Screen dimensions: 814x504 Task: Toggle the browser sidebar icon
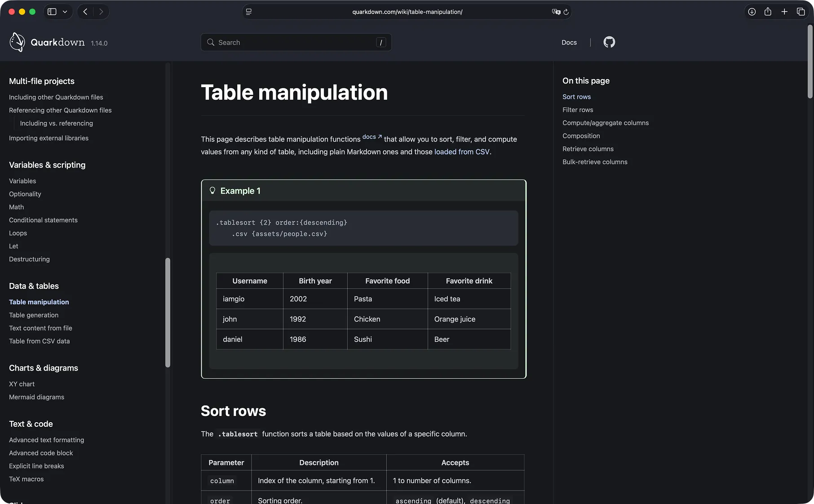pyautogui.click(x=52, y=12)
